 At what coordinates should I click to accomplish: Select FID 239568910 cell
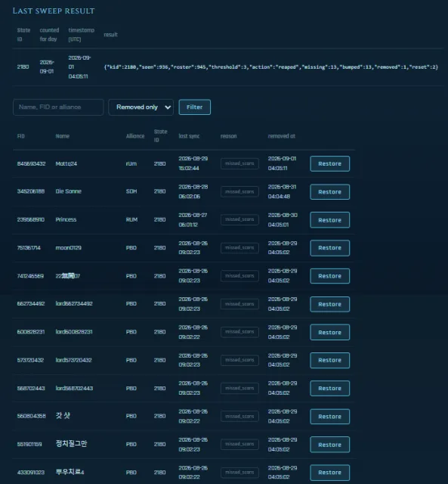(31, 219)
